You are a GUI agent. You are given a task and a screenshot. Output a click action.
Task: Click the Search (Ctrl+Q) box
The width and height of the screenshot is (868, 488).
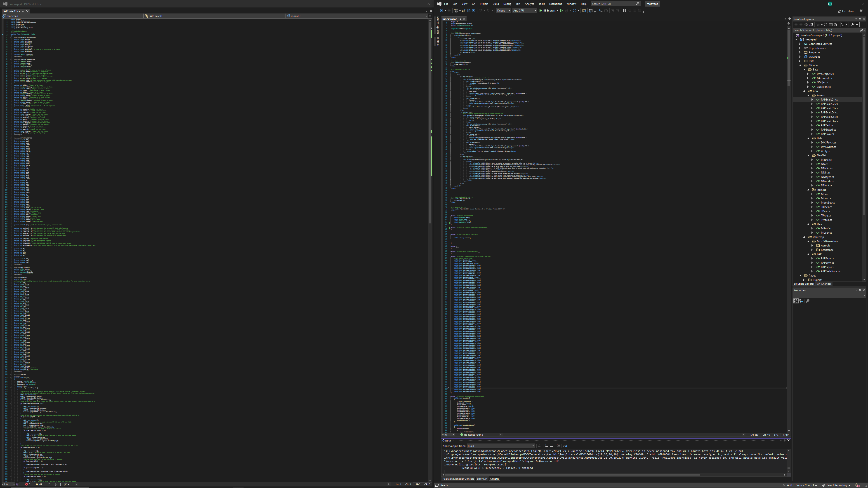click(616, 4)
